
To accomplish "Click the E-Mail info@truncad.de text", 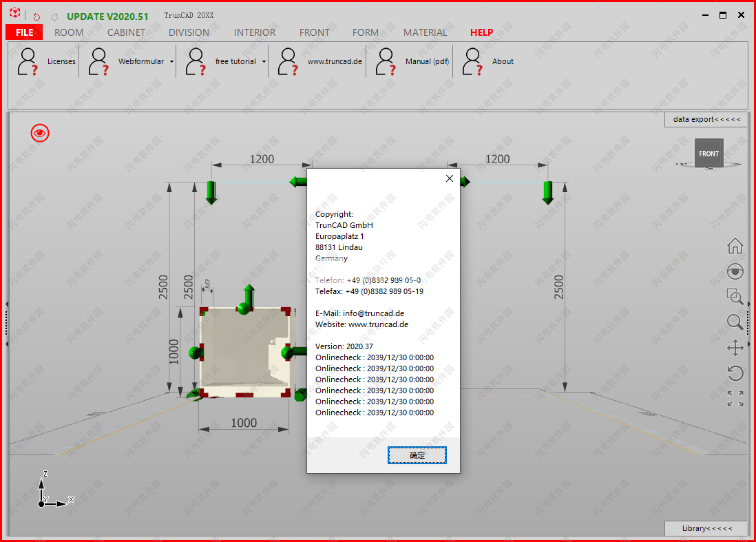I will 359,313.
